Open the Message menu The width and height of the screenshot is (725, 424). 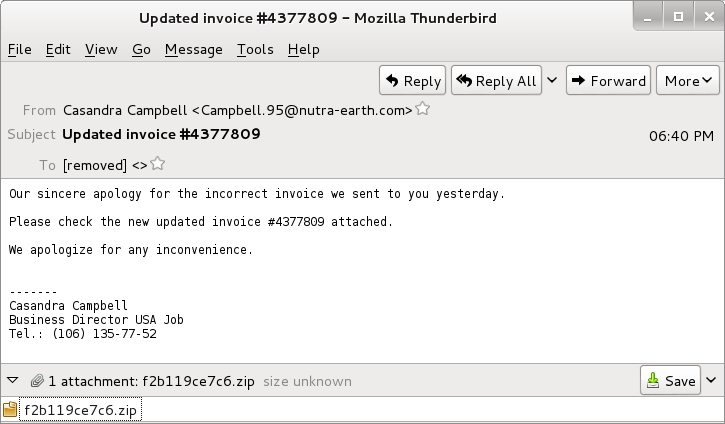click(x=193, y=49)
